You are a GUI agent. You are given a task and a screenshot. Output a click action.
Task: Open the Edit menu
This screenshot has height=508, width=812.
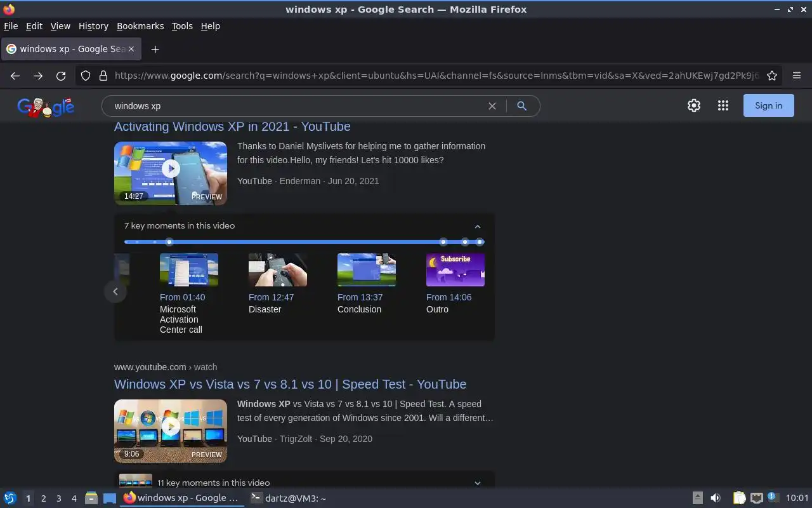[34, 26]
